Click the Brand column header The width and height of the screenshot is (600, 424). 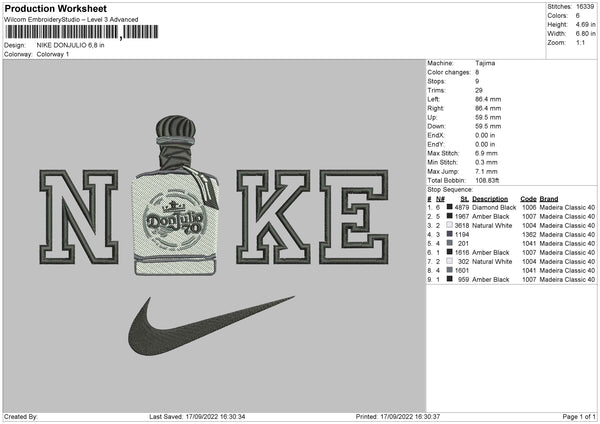549,199
